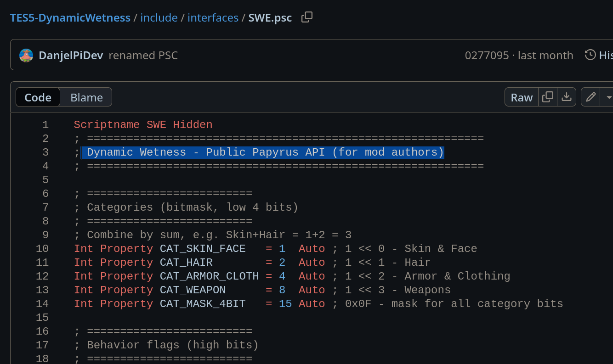Open the include folder breadcrumb
The width and height of the screenshot is (613, 364).
(x=159, y=17)
